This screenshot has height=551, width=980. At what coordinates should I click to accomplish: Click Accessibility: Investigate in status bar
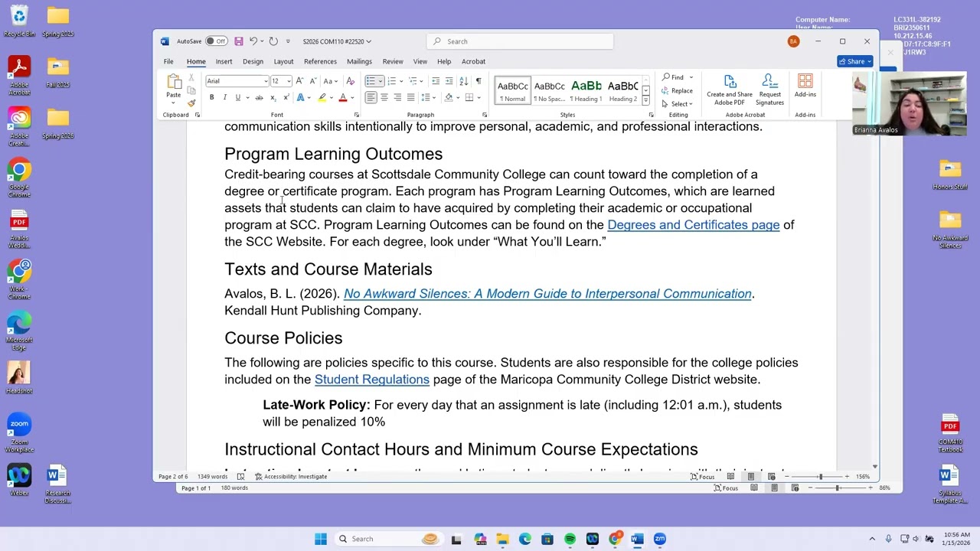[x=291, y=477]
